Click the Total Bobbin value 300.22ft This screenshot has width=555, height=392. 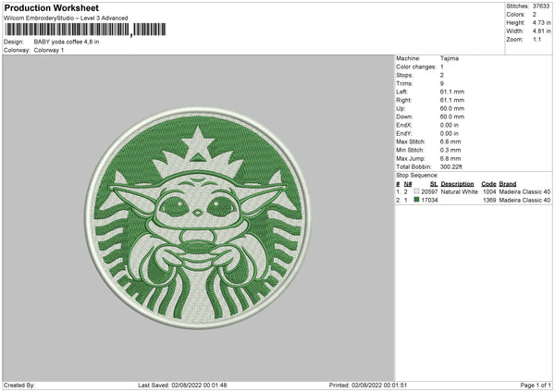pos(451,167)
